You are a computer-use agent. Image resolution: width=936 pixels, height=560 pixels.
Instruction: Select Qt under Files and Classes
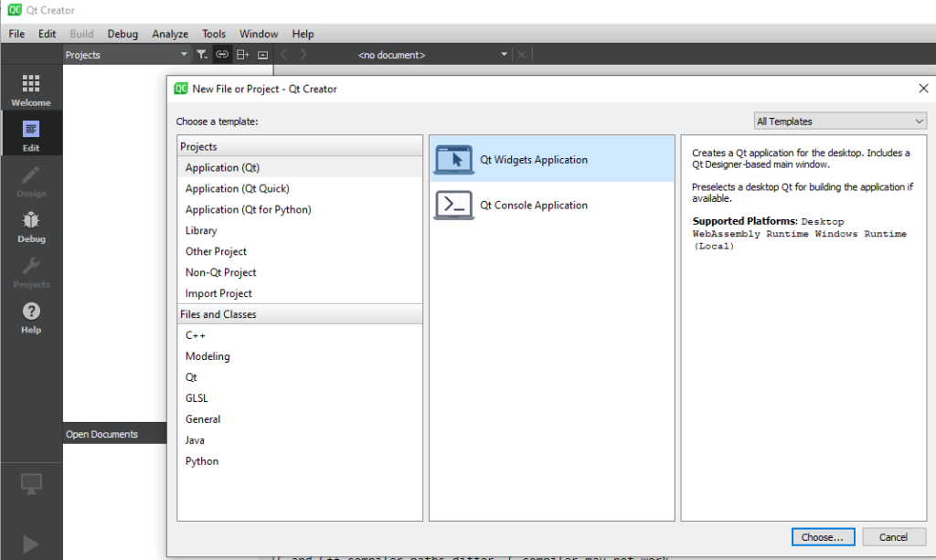tap(300, 377)
